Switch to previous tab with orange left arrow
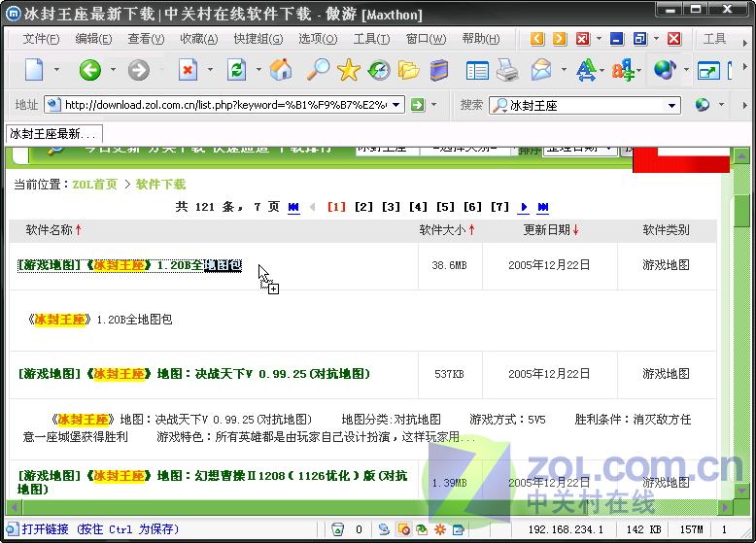 pos(537,39)
